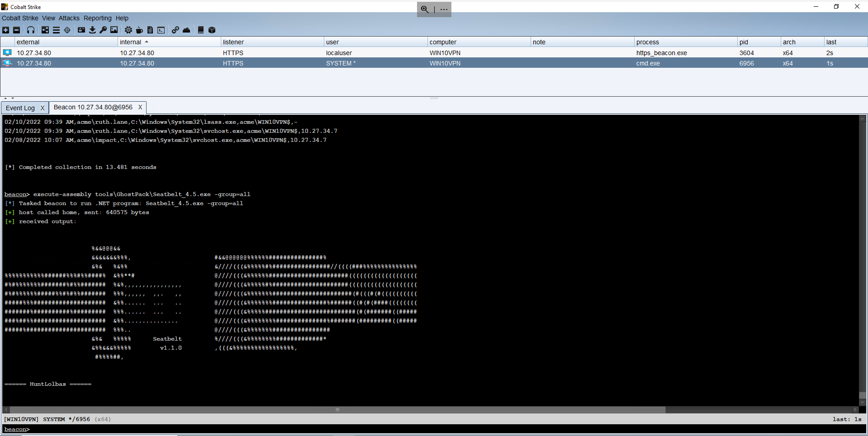Select the Beacon 10.27.34.80@6956 tab
Viewport: 868px width, 436px height.
[93, 107]
